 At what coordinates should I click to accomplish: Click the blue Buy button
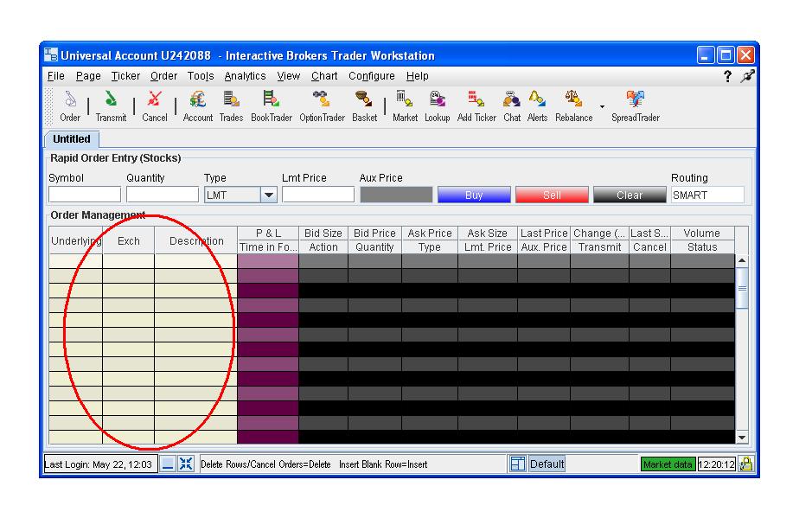[474, 195]
